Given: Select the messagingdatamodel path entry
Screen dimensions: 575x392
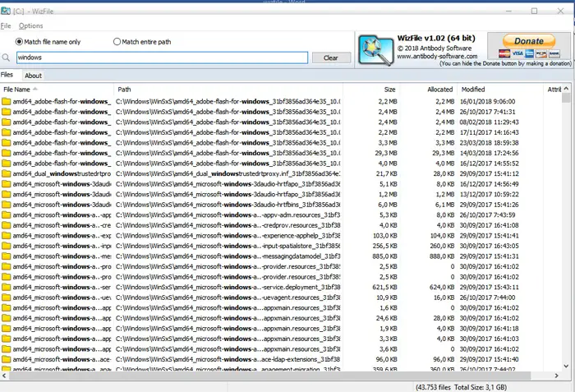Looking at the screenshot, I should click(228, 256).
